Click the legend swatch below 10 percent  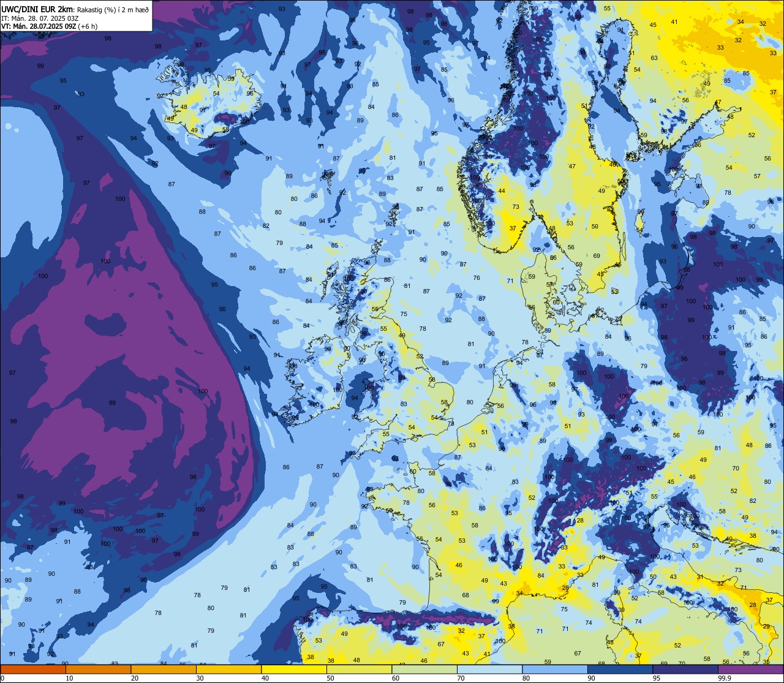click(x=33, y=669)
